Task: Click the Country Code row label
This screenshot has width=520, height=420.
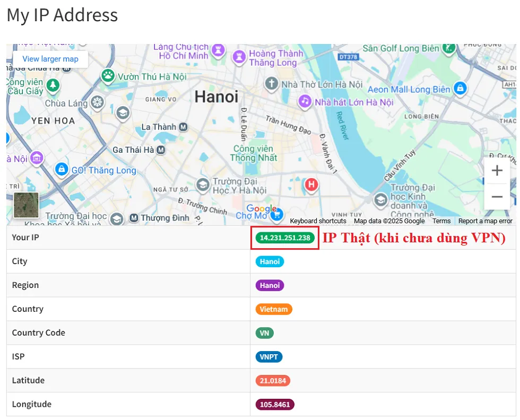Action: coord(38,332)
